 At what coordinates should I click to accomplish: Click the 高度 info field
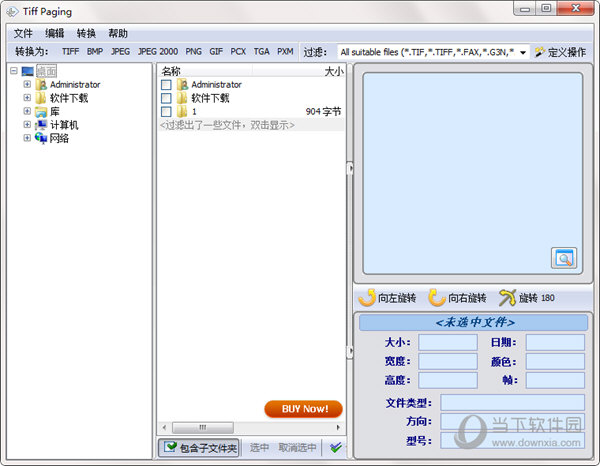coord(448,381)
